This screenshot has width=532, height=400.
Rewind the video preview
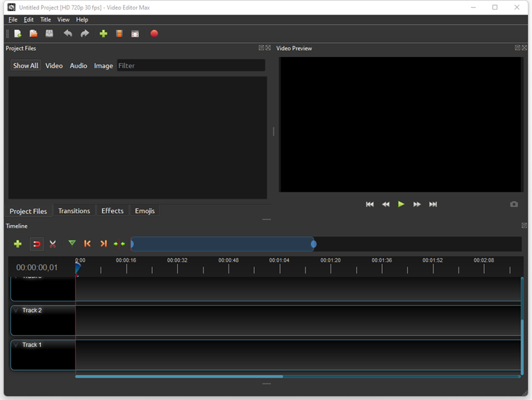(x=385, y=204)
